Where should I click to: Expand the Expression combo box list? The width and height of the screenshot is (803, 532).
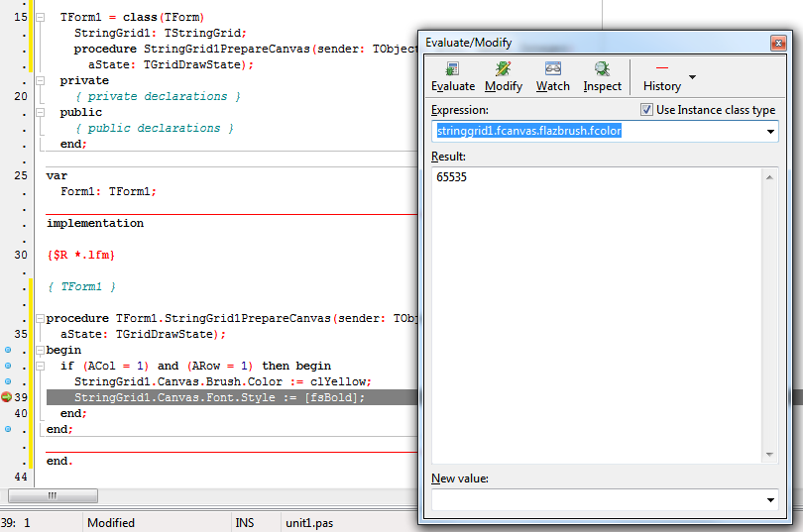pos(770,131)
